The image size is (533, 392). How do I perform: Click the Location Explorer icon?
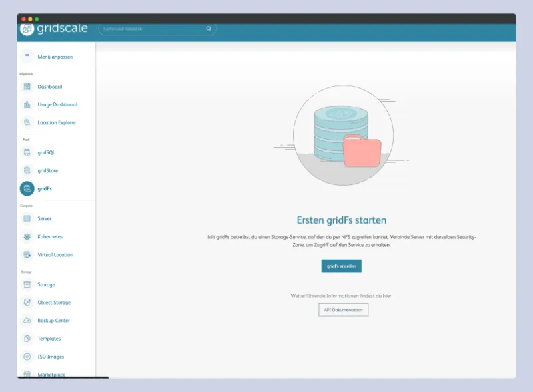point(27,122)
